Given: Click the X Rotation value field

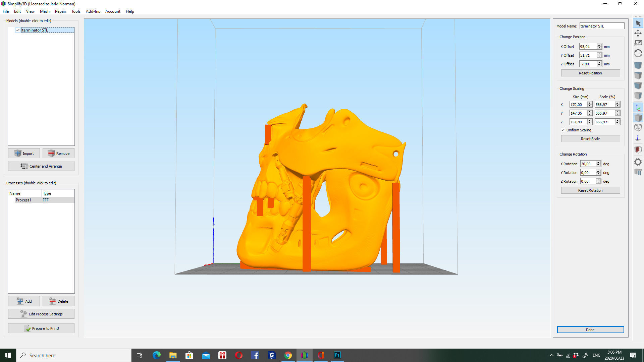Looking at the screenshot, I should click(x=588, y=164).
